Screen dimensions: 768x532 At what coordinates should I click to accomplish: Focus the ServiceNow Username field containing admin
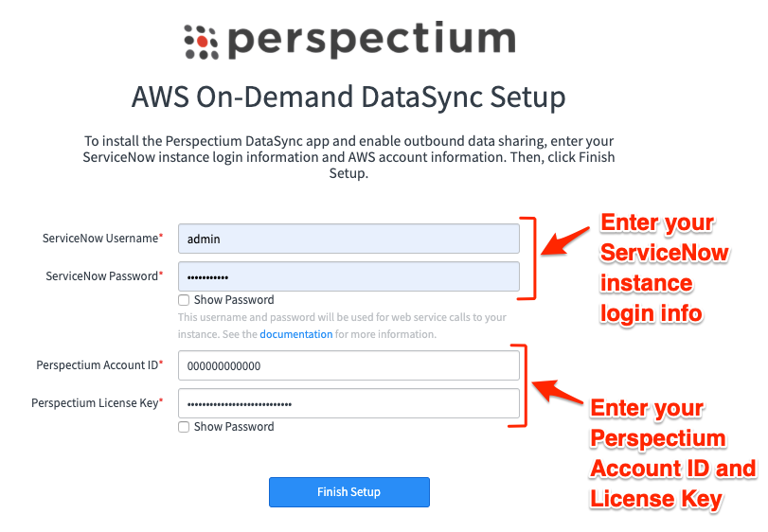point(348,239)
